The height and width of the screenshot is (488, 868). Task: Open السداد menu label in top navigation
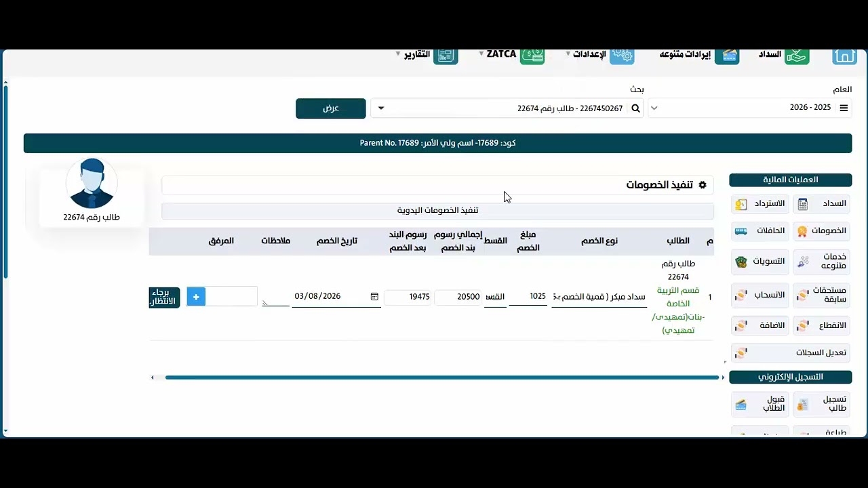(x=770, y=54)
